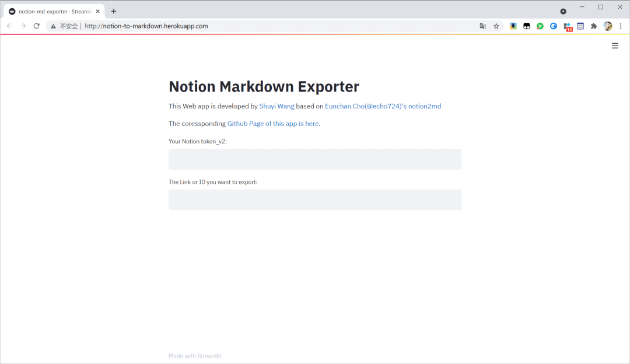Open the Extensions puzzle piece menu
Image resolution: width=630 pixels, height=364 pixels.
(594, 26)
